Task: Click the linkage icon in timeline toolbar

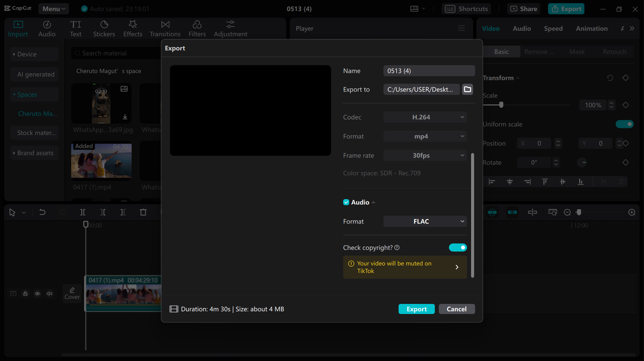Action: (x=512, y=212)
